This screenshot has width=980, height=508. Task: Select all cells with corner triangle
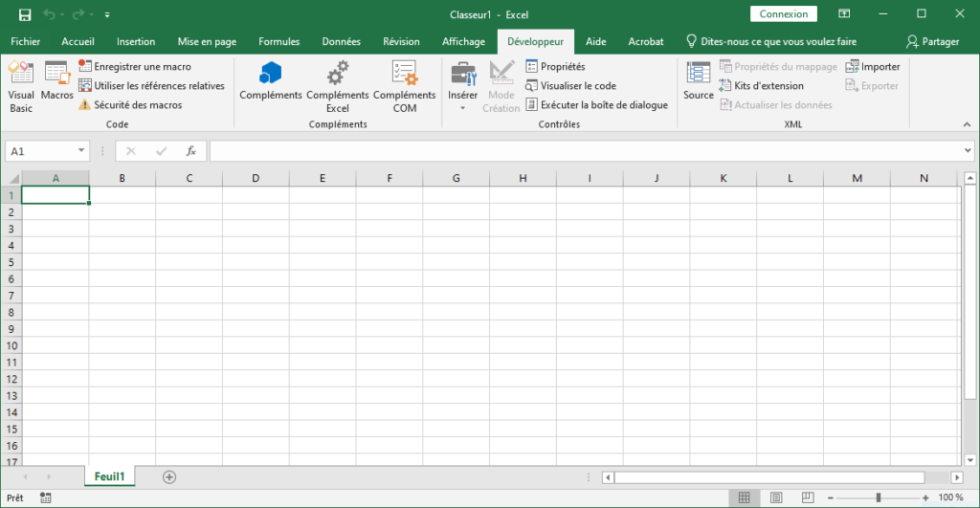tap(12, 179)
